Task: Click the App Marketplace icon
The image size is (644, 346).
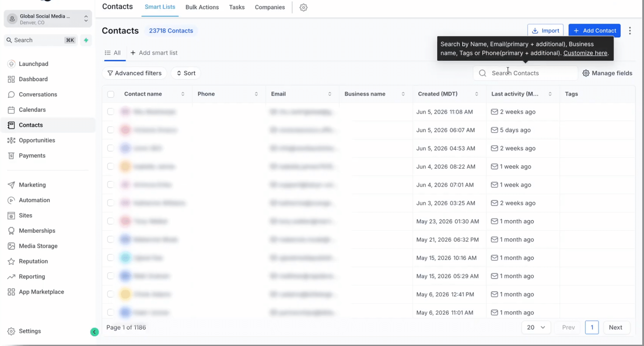Action: coord(11,292)
